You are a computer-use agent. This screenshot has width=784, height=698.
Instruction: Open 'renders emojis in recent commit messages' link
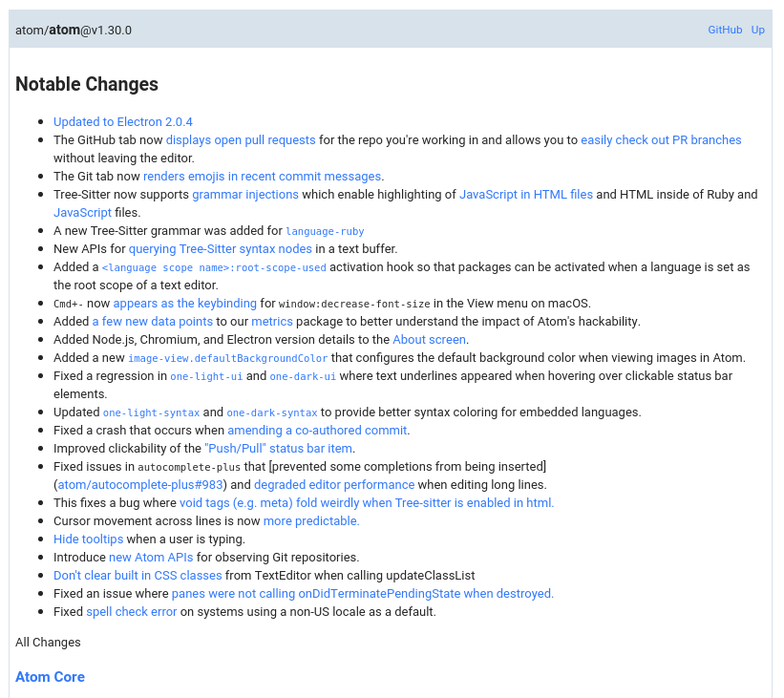[263, 177]
